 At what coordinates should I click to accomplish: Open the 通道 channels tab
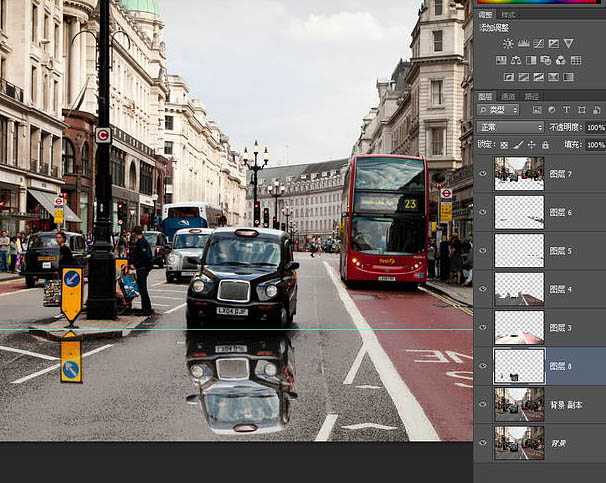click(509, 96)
